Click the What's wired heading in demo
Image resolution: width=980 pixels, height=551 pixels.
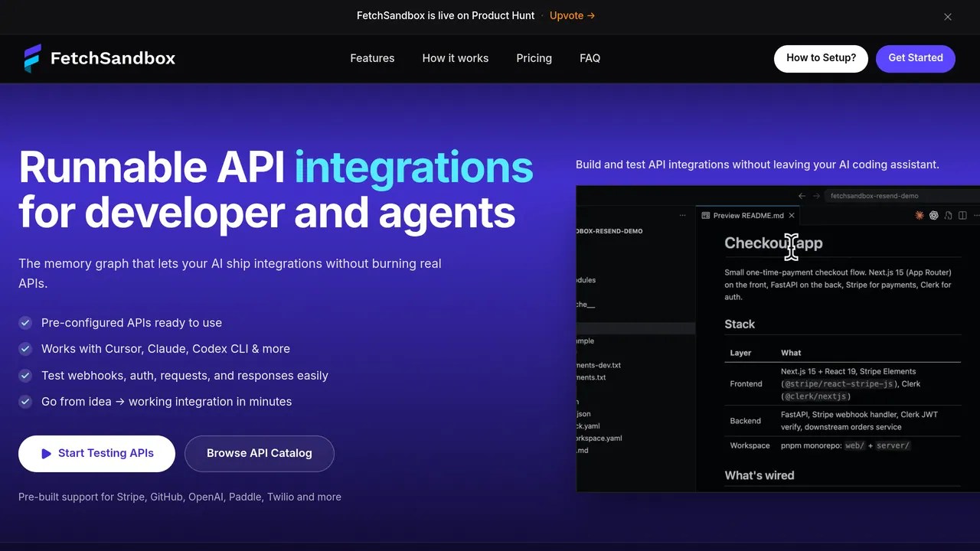click(759, 475)
